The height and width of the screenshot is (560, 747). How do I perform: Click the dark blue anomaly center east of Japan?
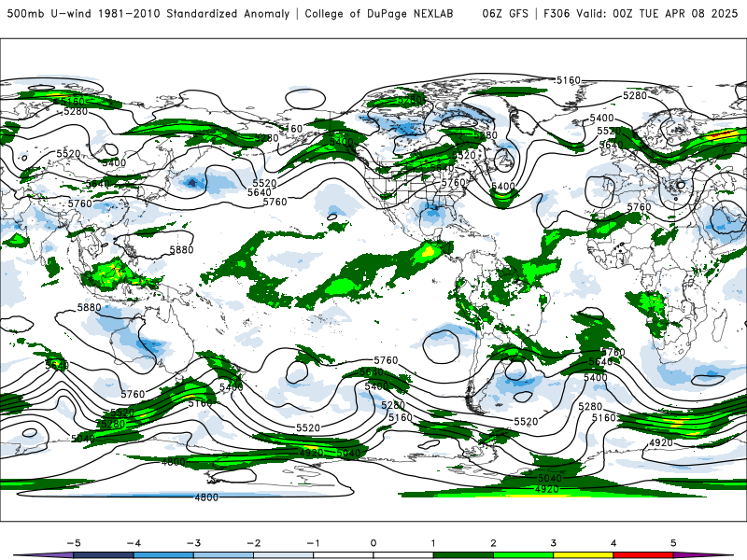click(192, 182)
